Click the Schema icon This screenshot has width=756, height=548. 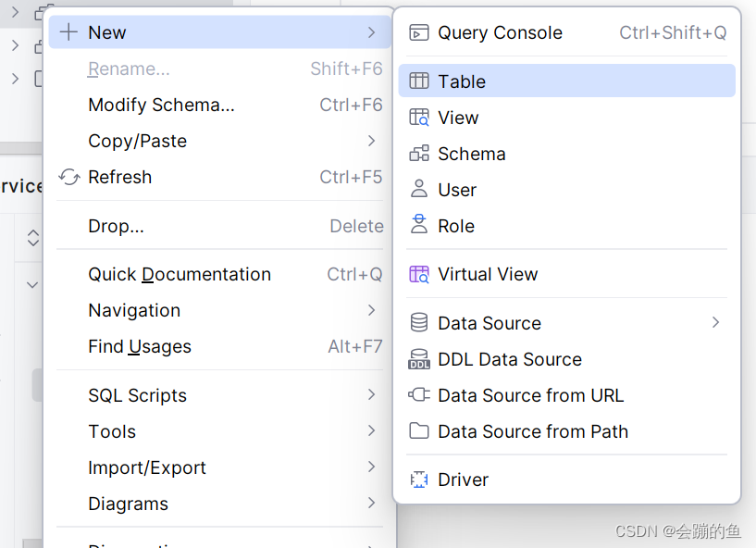(419, 154)
